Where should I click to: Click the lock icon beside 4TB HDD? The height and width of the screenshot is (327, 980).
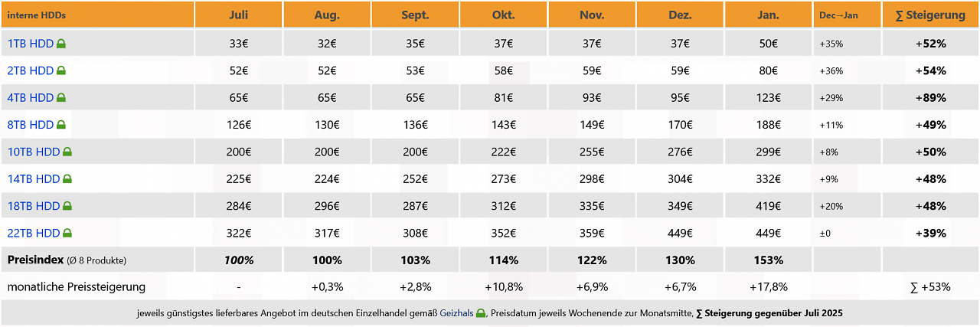61,98
